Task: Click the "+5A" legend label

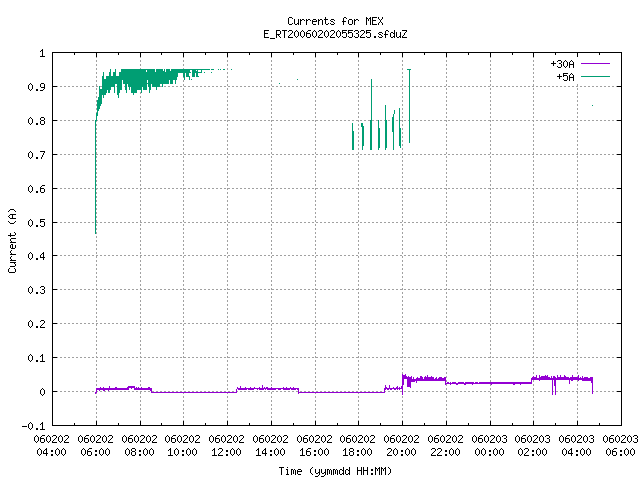Action: click(x=565, y=77)
